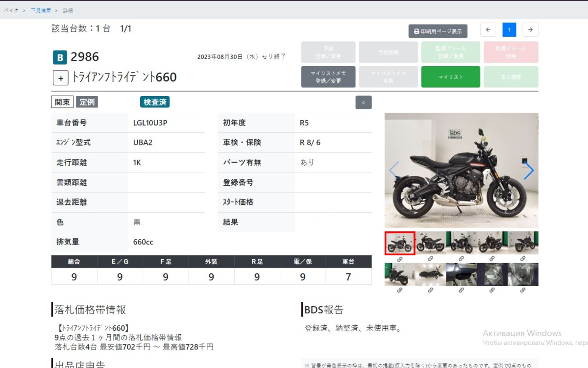Click マイリストメモ 登録／変更 button
Screen dimensions: 588x368
[328, 77]
